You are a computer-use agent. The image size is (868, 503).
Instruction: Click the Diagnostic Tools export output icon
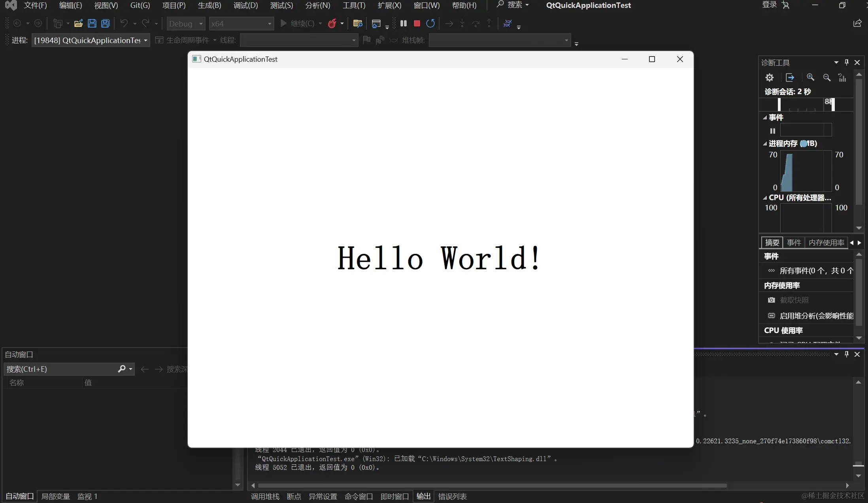(790, 78)
